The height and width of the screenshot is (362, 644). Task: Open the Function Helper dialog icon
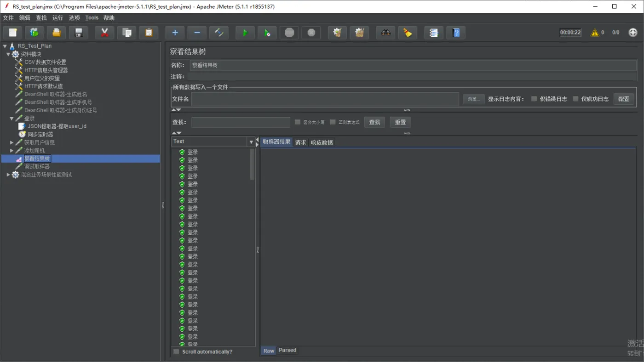433,33
